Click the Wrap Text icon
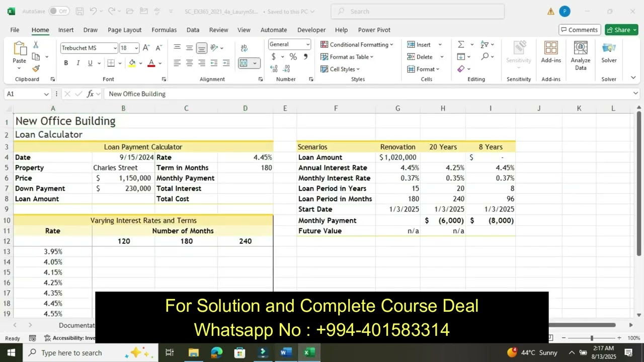Image resolution: width=644 pixels, height=362 pixels. (244, 48)
